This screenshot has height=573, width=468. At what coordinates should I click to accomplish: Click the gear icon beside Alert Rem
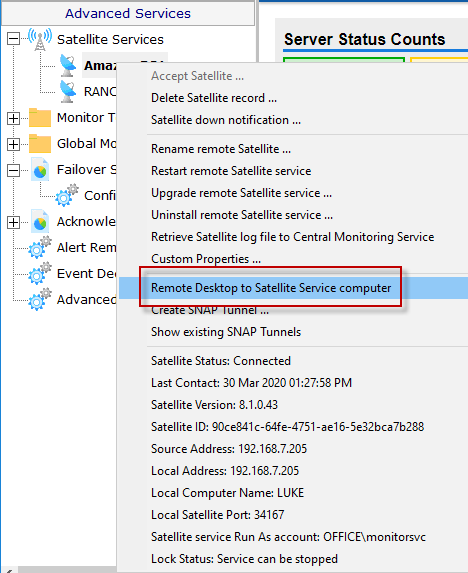40,247
